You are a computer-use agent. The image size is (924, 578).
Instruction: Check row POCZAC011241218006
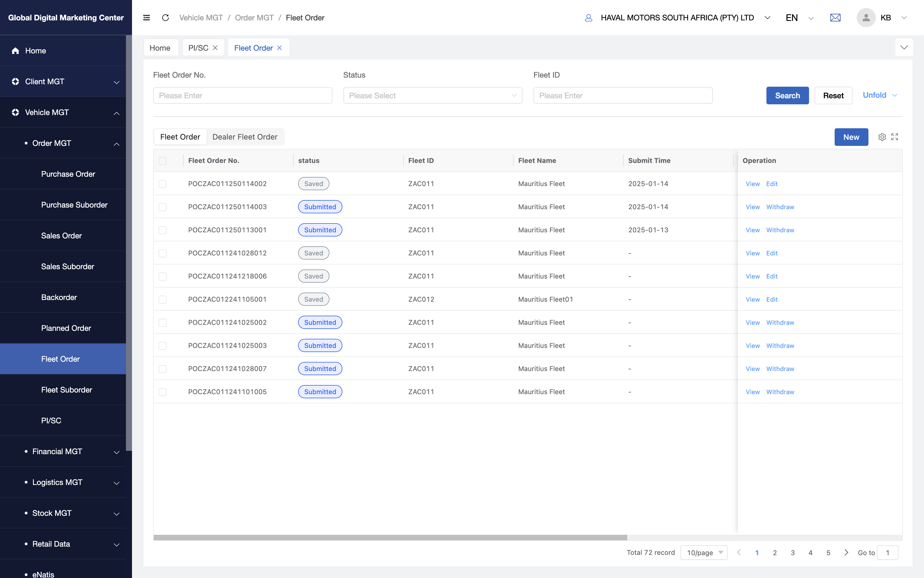(x=162, y=276)
